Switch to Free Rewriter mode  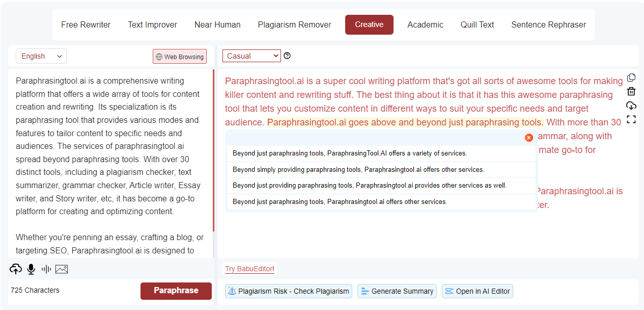click(86, 24)
